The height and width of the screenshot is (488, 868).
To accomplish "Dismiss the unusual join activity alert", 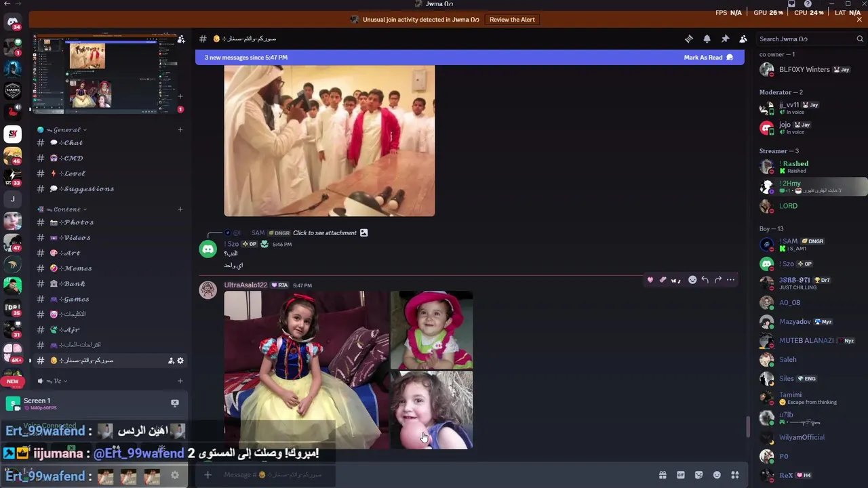I will (859, 20).
